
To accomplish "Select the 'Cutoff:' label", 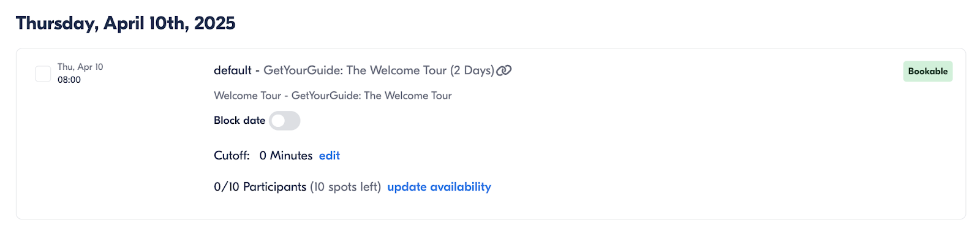I will tap(232, 156).
